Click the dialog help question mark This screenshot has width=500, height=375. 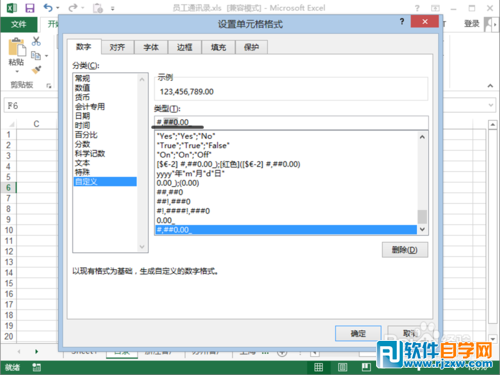click(402, 22)
